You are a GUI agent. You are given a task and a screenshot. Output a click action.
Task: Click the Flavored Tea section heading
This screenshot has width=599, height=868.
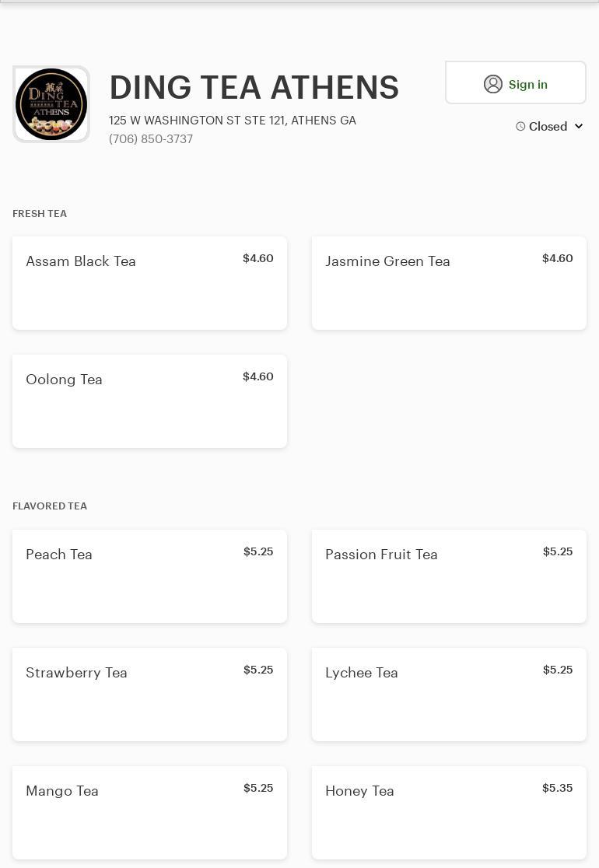(50, 506)
